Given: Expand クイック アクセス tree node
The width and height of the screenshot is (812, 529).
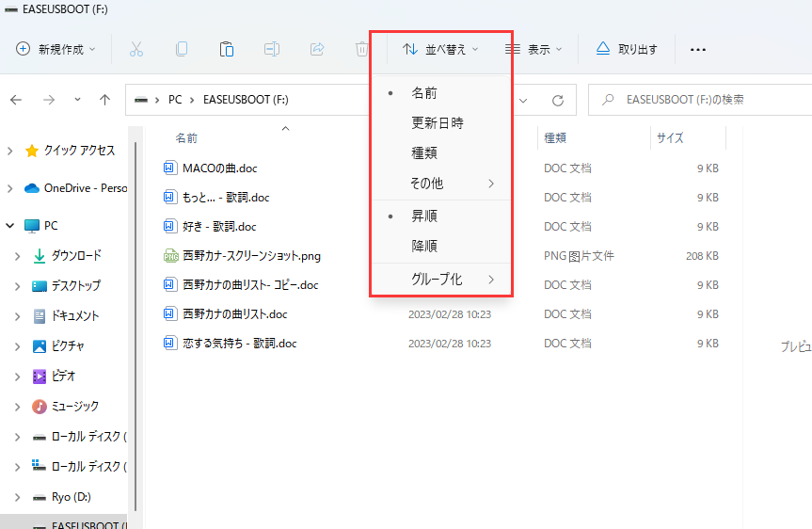Looking at the screenshot, I should [9, 151].
